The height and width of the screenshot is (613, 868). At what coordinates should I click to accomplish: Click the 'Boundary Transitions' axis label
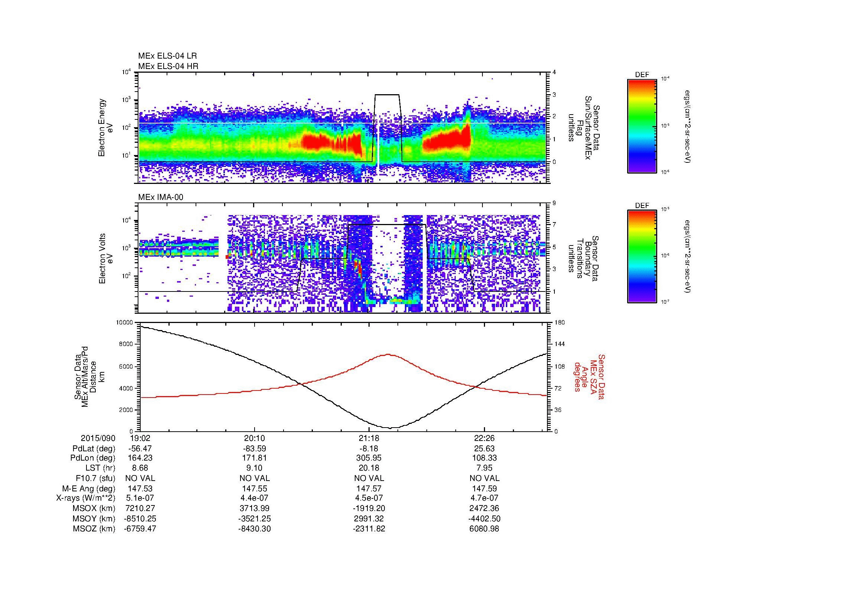[583, 259]
